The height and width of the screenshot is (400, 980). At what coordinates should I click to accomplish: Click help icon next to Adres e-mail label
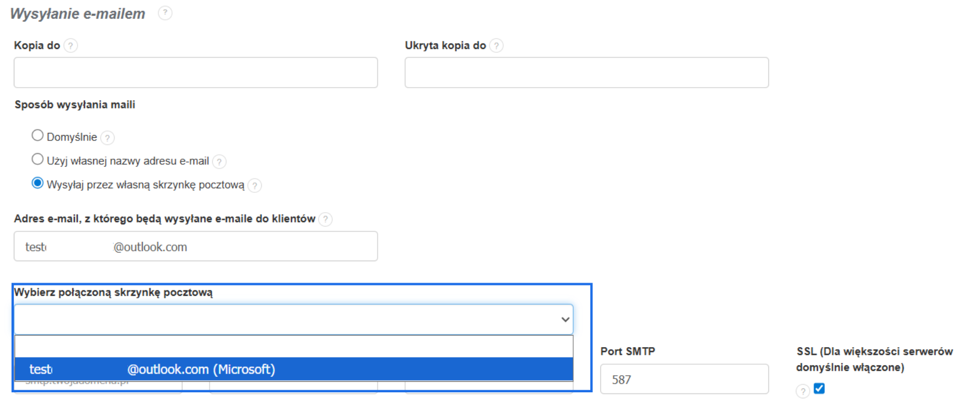(326, 219)
